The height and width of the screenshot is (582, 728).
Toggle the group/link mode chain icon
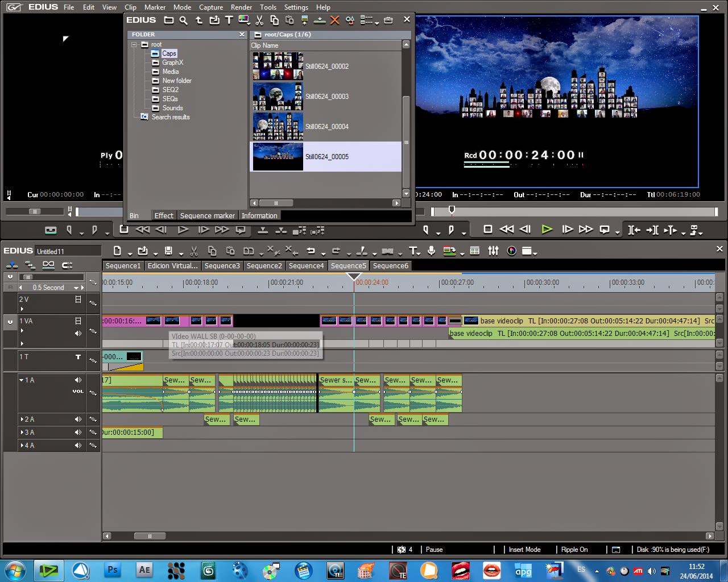point(48,265)
